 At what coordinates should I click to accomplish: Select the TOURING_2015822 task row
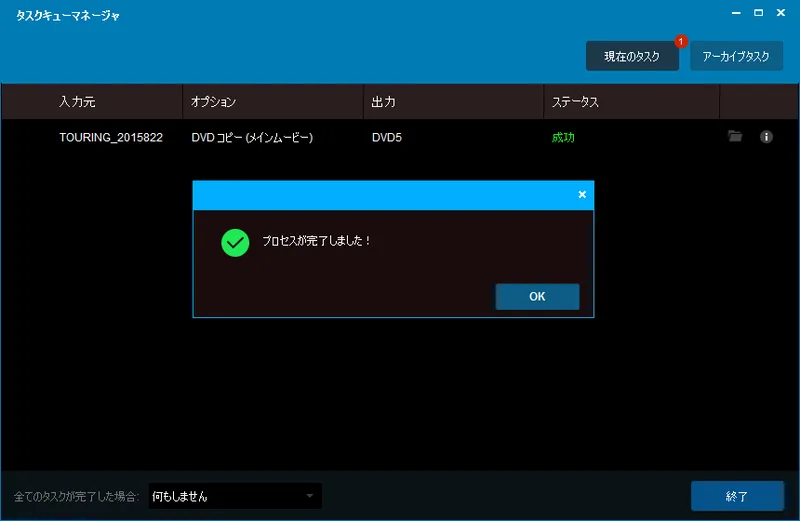pos(111,137)
